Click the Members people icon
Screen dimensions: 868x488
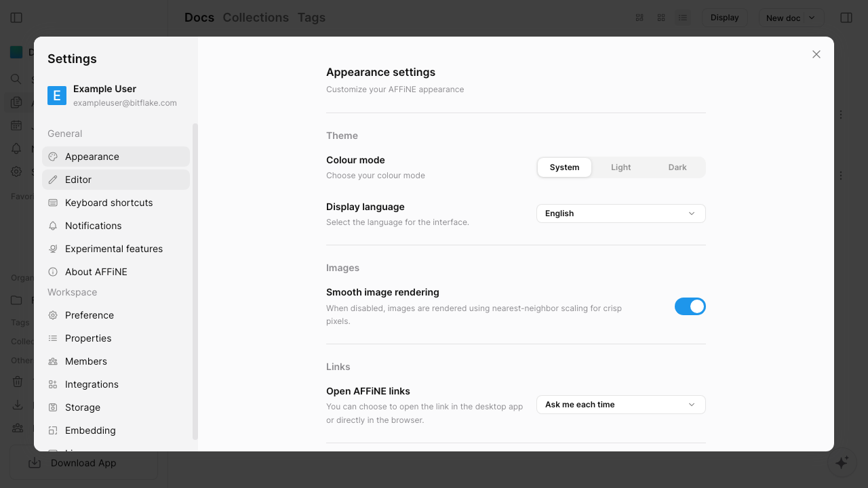click(x=53, y=361)
